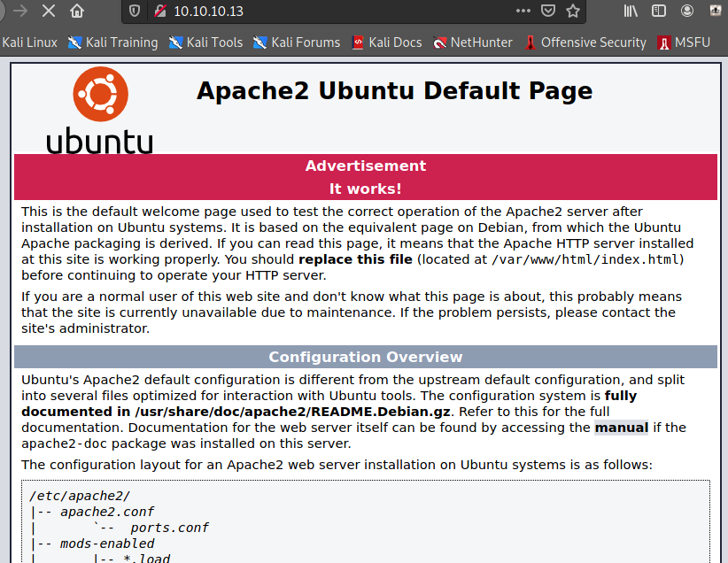The width and height of the screenshot is (728, 563).
Task: Open the Firefox account avatar icon
Action: 687,11
